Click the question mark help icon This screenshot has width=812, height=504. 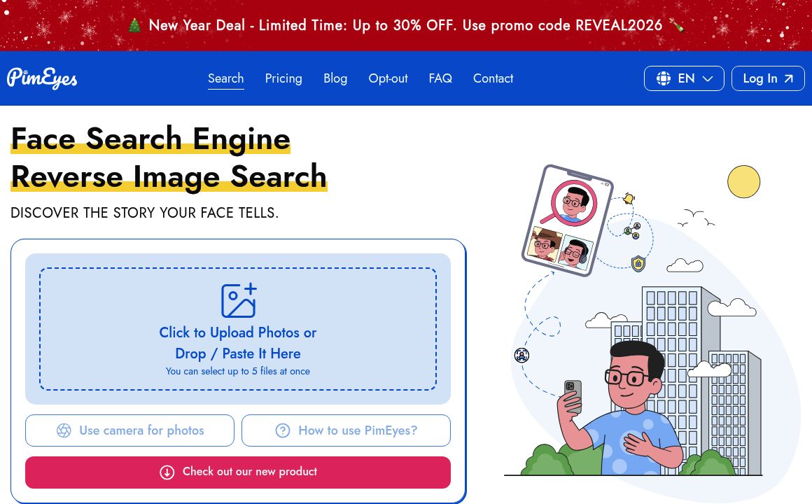click(283, 430)
